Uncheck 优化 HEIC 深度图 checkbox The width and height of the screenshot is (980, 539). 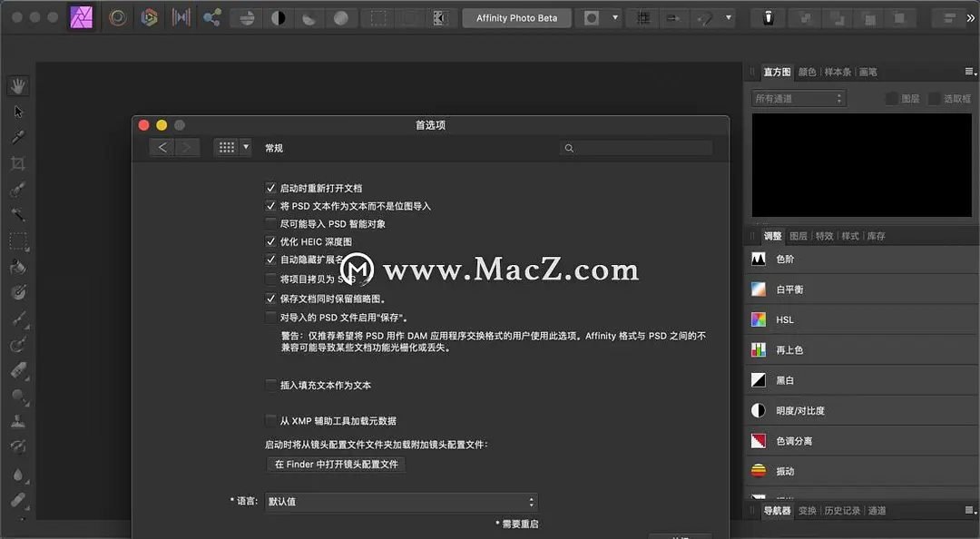(x=270, y=241)
